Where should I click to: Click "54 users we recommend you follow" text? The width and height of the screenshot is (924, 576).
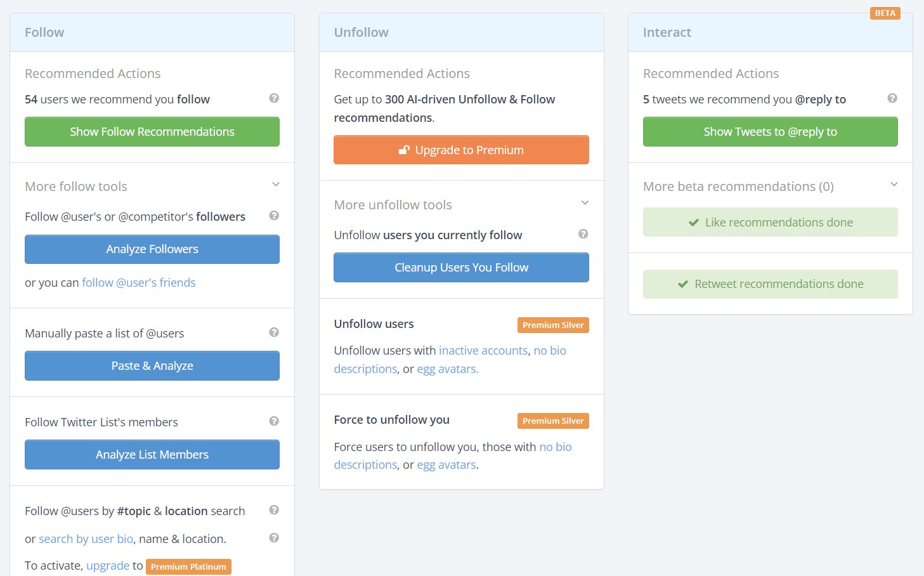click(117, 100)
